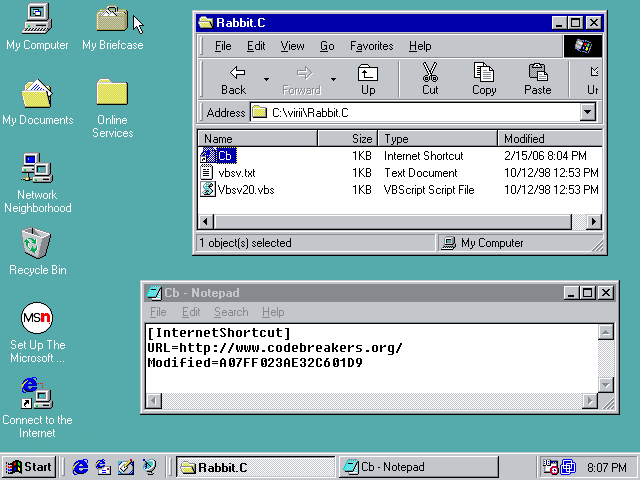
Task: Select the Connect to the Internet icon
Action: [37, 393]
